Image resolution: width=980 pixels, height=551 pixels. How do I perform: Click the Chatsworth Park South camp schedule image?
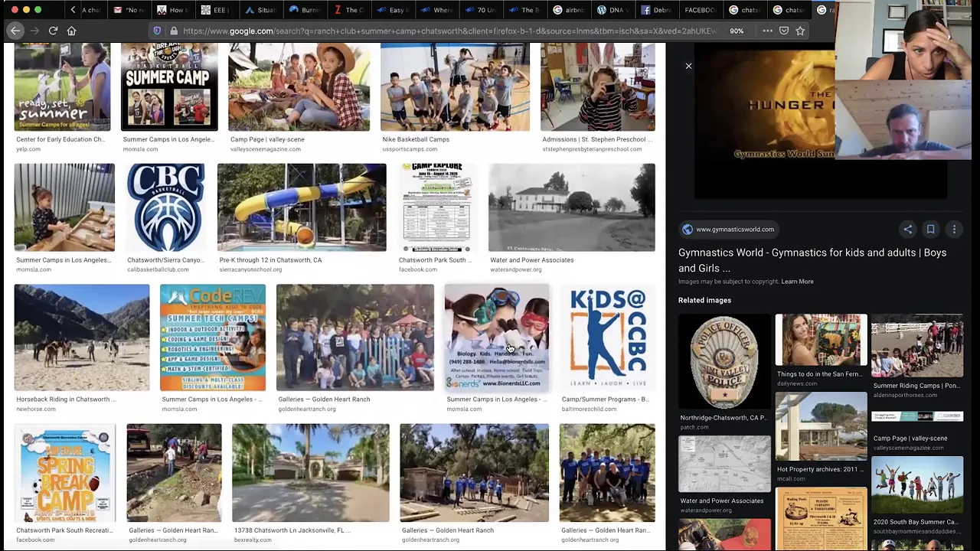click(436, 207)
